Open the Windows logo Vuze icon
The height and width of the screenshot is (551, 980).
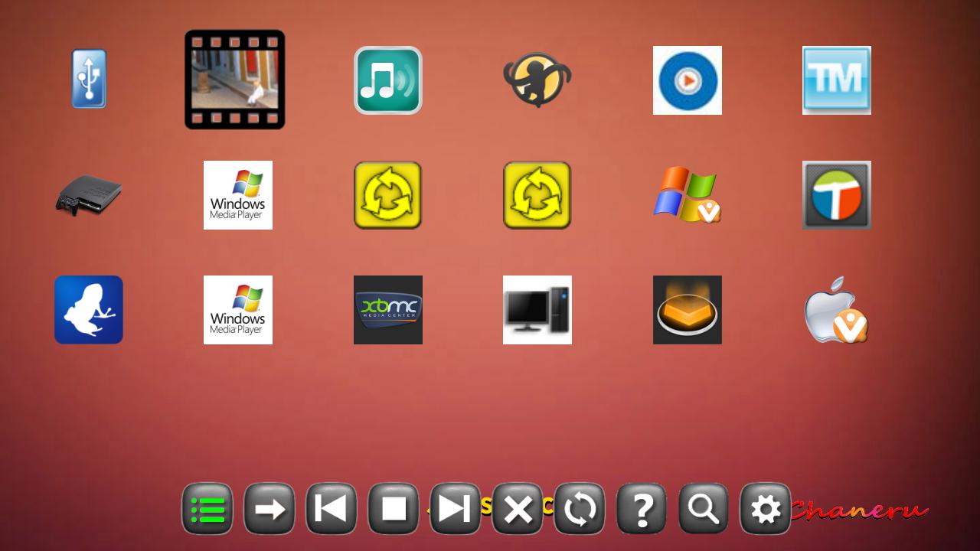[x=688, y=195]
